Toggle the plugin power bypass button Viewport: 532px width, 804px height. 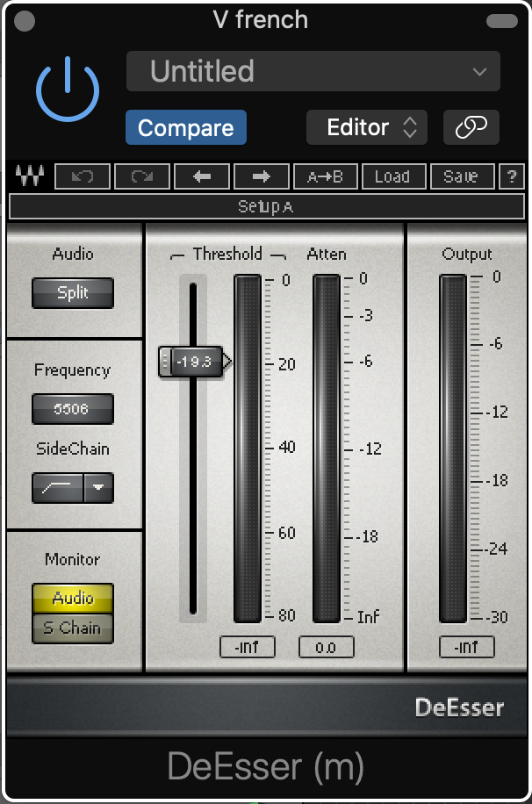(x=68, y=90)
